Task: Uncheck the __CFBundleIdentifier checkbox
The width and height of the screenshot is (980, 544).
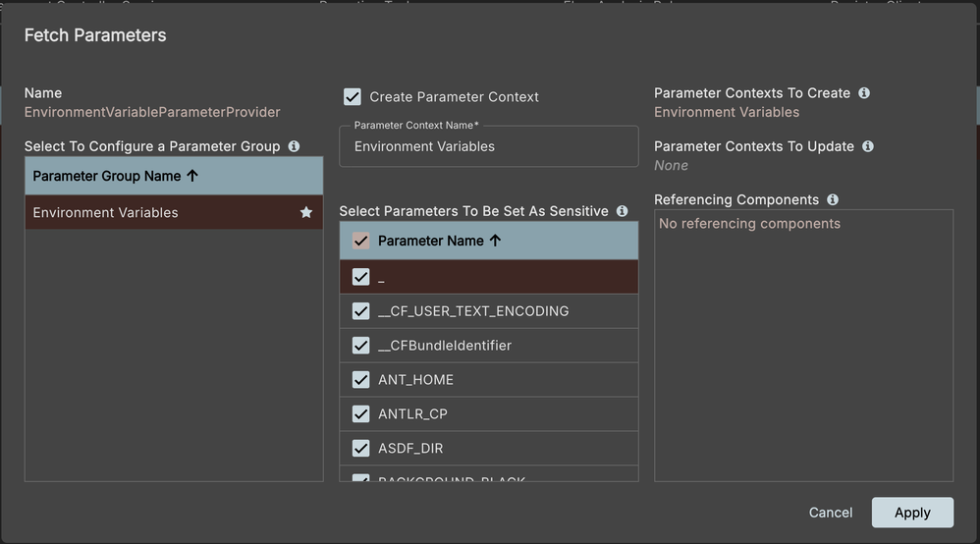Action: coord(360,346)
